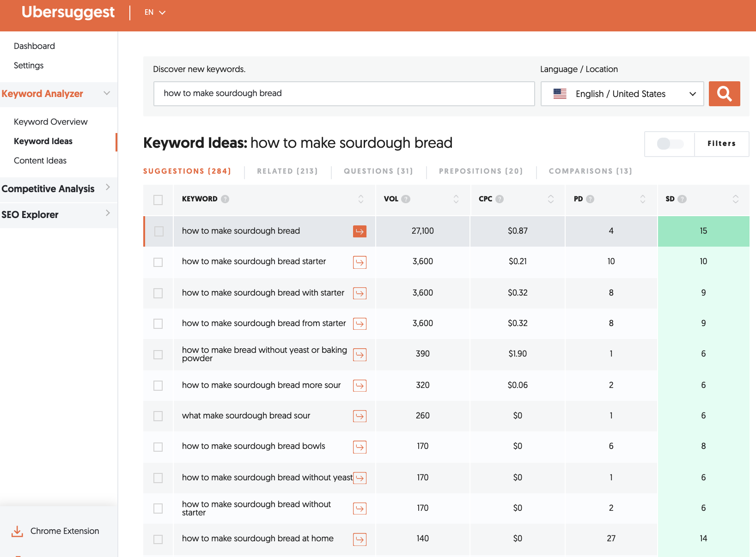
Task: Open Keyword Overview in sidebar
Action: click(51, 122)
